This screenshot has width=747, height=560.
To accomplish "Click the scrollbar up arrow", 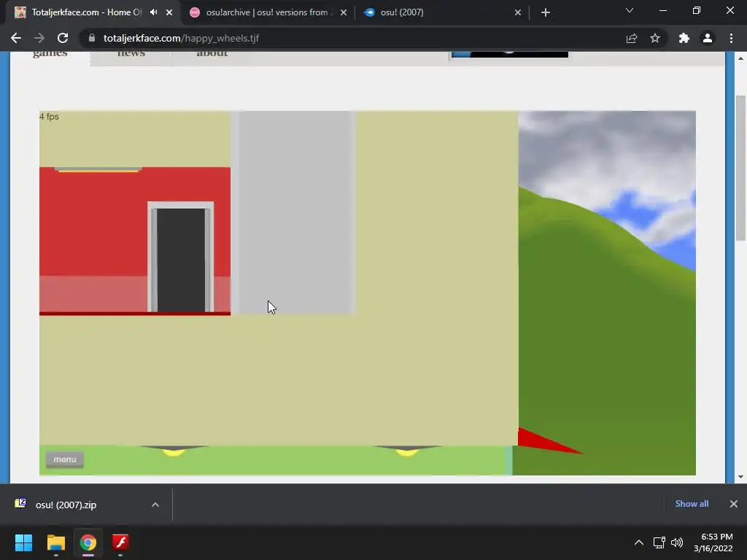I will (740, 58).
